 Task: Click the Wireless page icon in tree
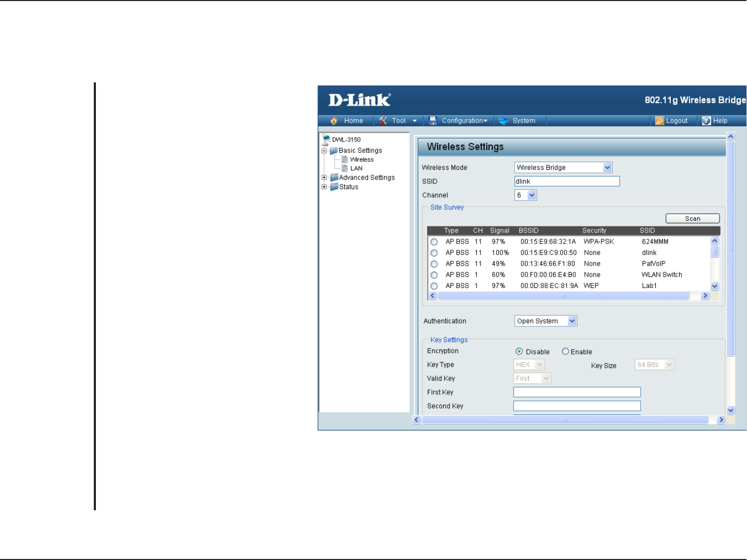(x=344, y=160)
